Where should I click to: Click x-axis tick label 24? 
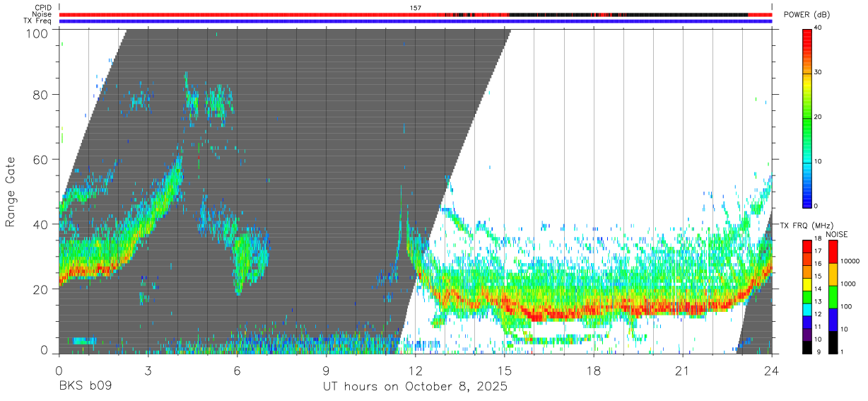[772, 371]
